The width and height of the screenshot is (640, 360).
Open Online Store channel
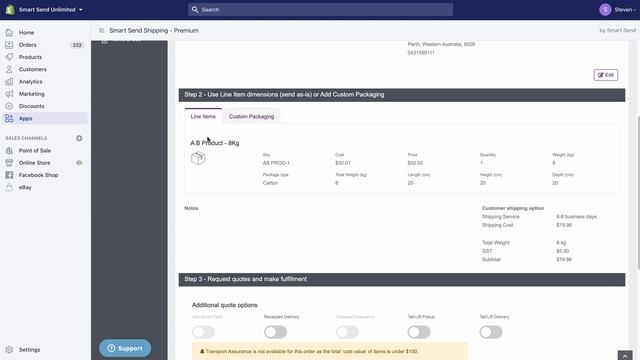[34, 163]
